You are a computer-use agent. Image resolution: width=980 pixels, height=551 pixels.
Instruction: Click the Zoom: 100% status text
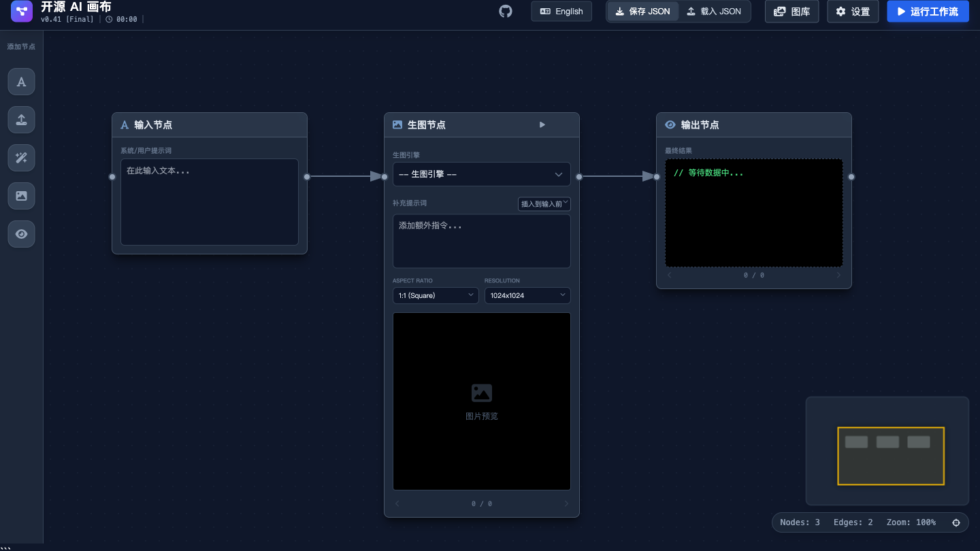[911, 522]
